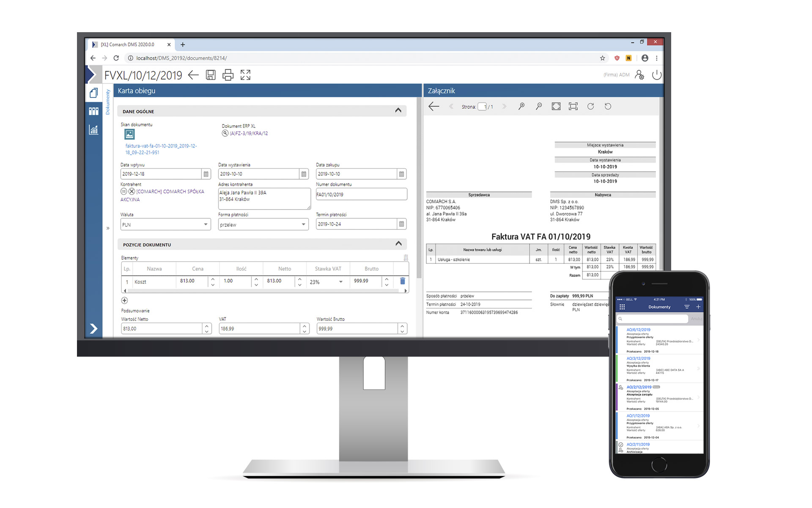Screen dimensions: 812x508
Task: Click the Karta obiegu panel vertical scrollbar
Action: click(419, 188)
